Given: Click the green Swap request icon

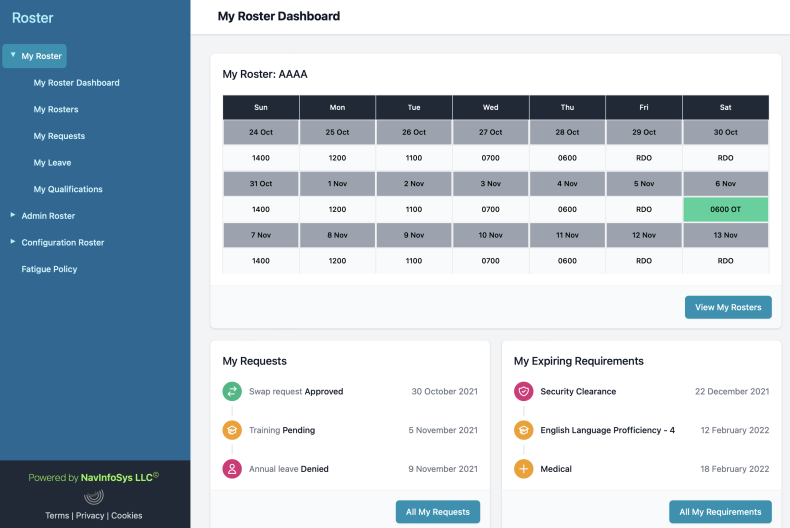Looking at the screenshot, I should [232, 392].
